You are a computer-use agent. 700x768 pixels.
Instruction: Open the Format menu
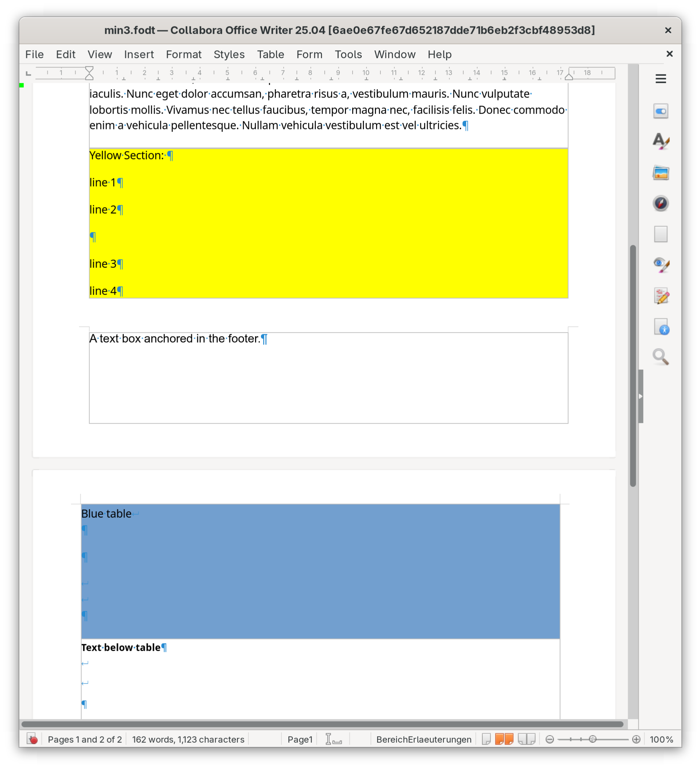(x=183, y=55)
